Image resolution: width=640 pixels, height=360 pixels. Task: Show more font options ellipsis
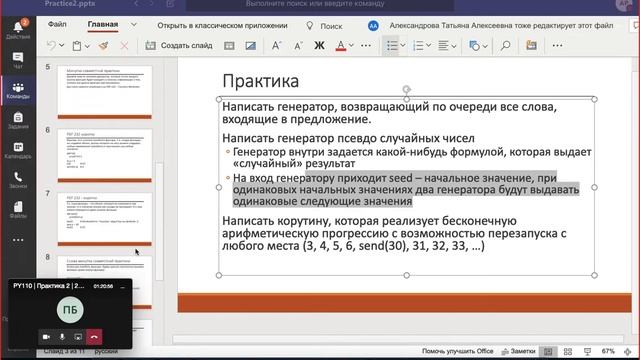tap(366, 46)
